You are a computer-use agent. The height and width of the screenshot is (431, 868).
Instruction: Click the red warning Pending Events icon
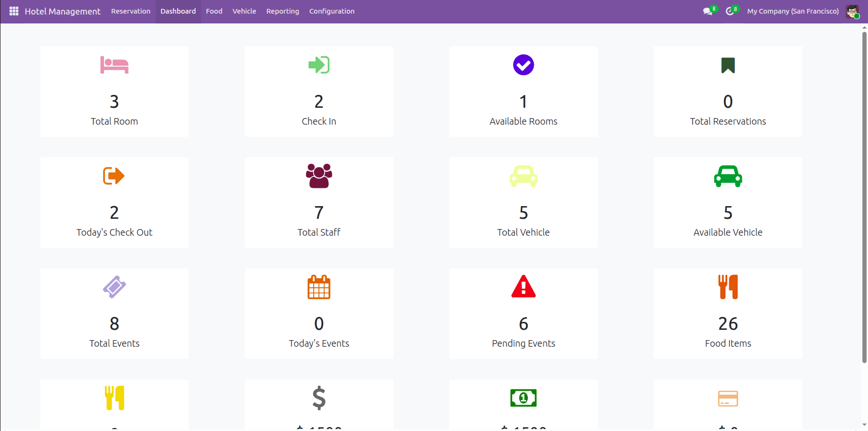[523, 286]
